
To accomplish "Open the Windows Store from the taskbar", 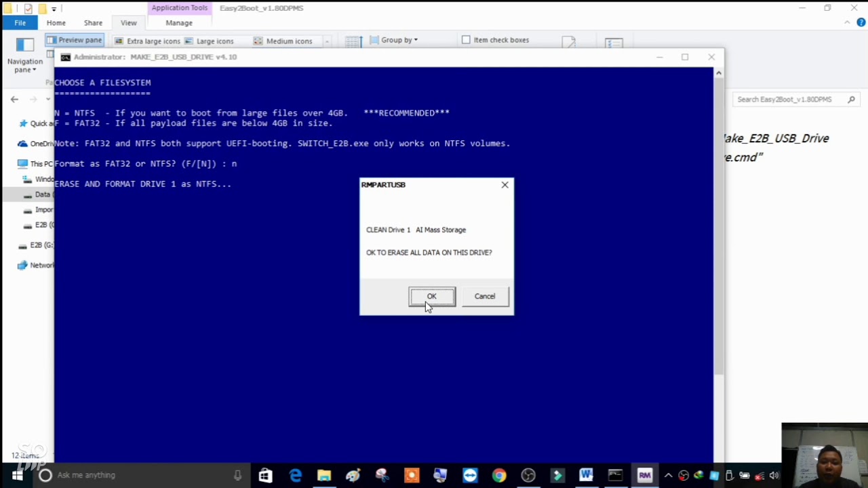I will 265,475.
